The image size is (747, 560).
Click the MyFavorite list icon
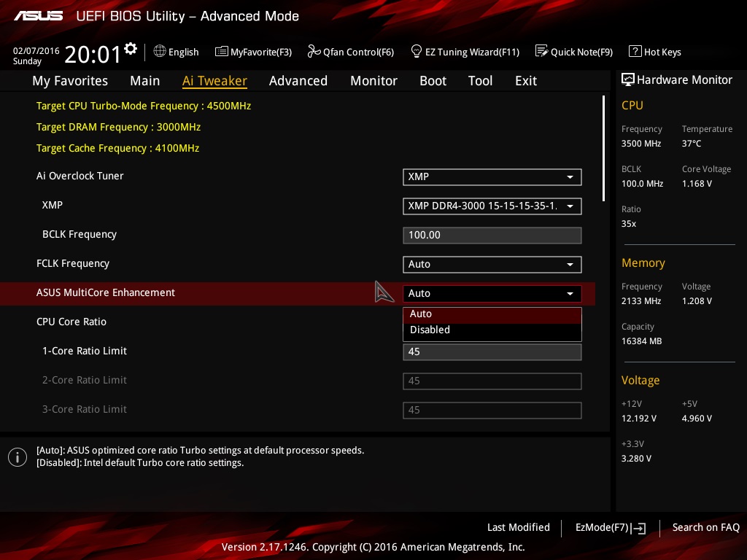coord(222,52)
